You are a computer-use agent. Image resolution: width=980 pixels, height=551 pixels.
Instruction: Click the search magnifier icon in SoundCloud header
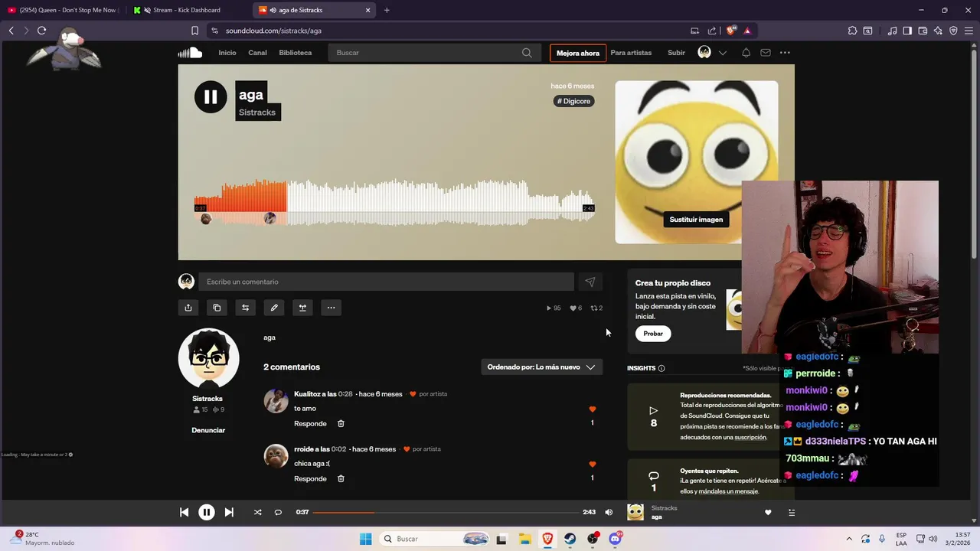pyautogui.click(x=527, y=53)
